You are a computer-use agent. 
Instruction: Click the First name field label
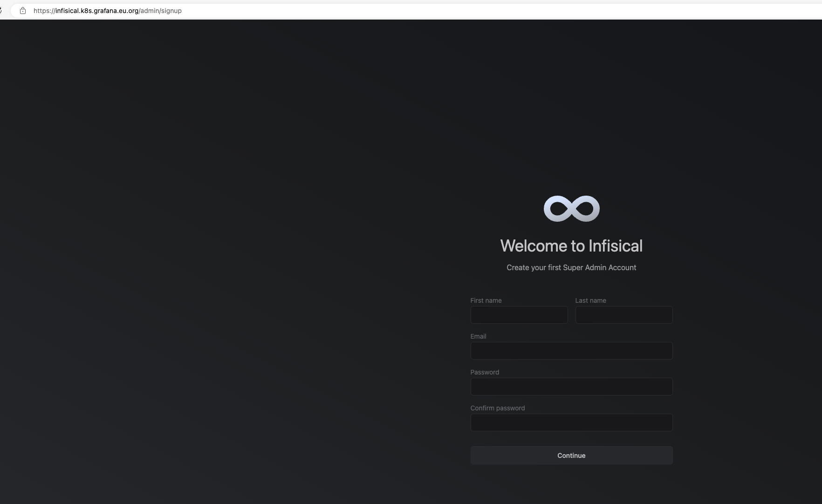pyautogui.click(x=486, y=300)
